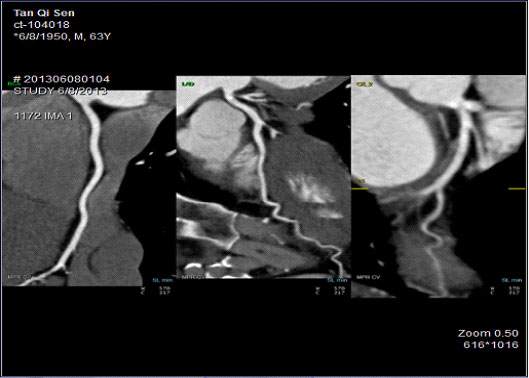This screenshot has width=529, height=378.
Task: Click the 1172 IMA 1 image counter
Action: (x=43, y=116)
